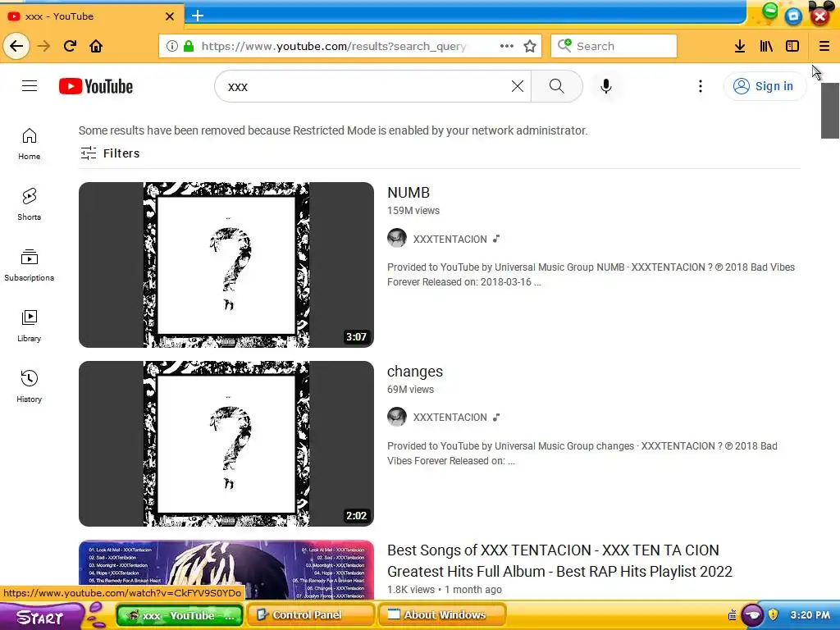Open XXXTENTACION channel name under NUMB
840x630 pixels.
[450, 239]
